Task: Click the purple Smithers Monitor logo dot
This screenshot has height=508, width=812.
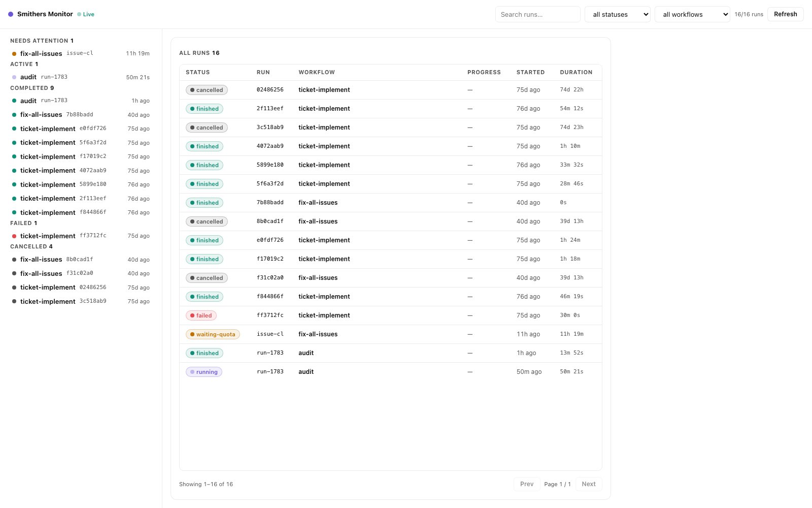Action: tap(11, 14)
